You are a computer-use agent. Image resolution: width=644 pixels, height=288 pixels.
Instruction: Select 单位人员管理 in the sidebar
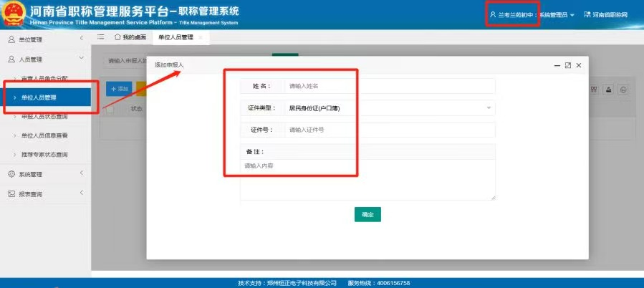(x=45, y=97)
